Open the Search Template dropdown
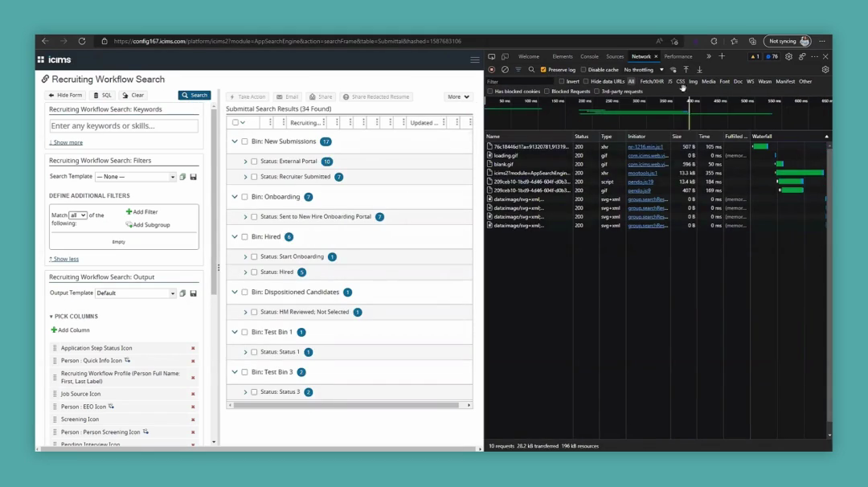This screenshot has height=487, width=868. click(136, 177)
